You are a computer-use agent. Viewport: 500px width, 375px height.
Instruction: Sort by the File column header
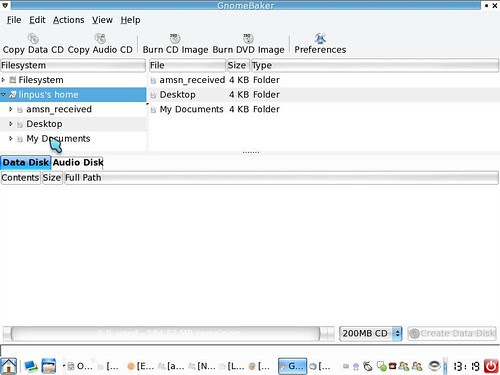coord(187,65)
